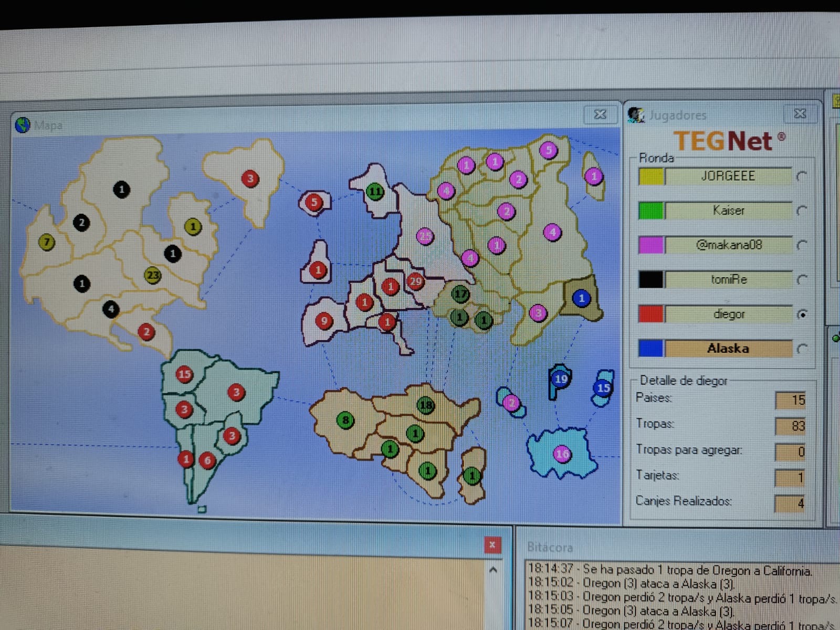Click the 'Detalle de diegor' group label
The image size is (840, 630).
point(684,381)
